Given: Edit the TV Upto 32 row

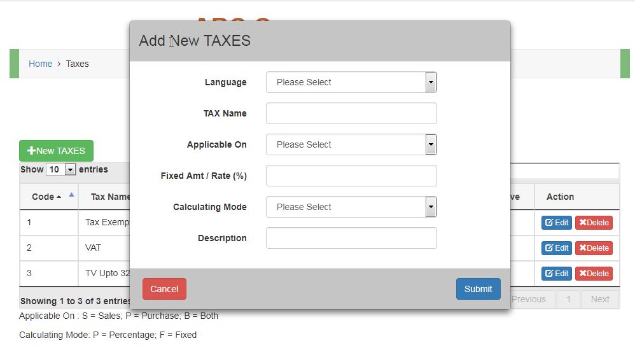Looking at the screenshot, I should coord(557,274).
